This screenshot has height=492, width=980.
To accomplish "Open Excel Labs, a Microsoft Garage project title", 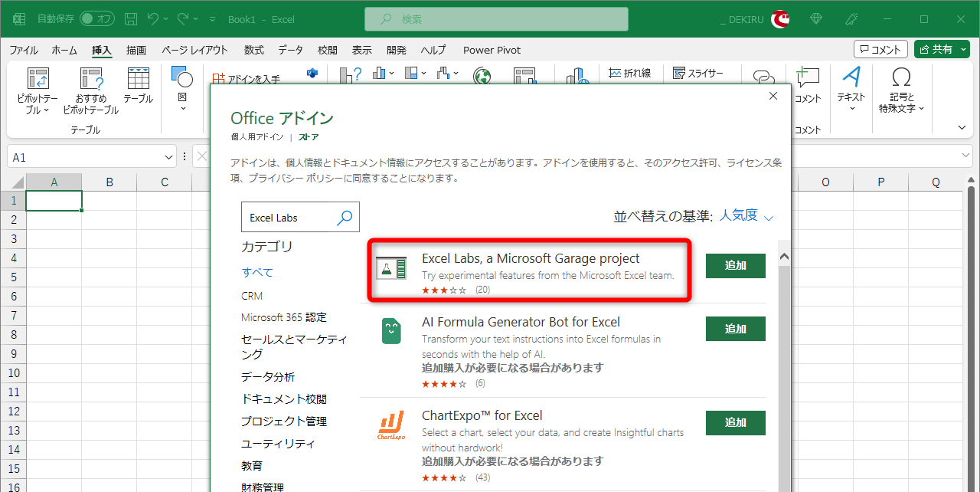I will coord(531,258).
